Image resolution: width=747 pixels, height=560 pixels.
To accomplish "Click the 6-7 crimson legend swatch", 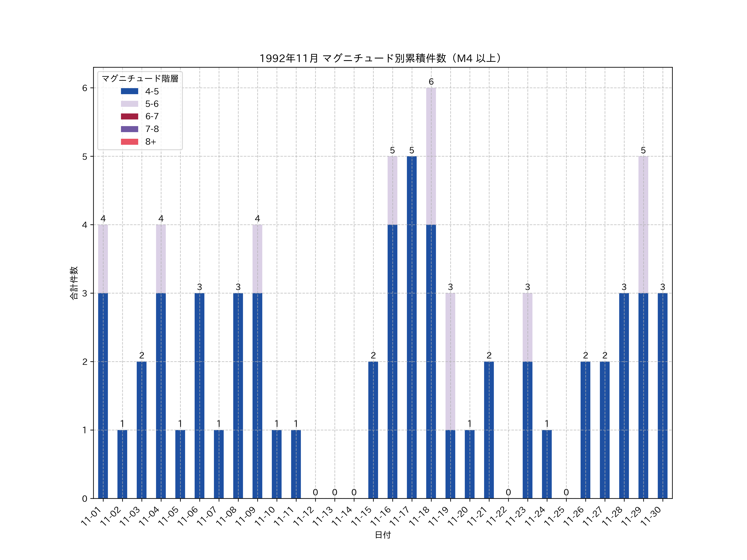I will point(129,116).
